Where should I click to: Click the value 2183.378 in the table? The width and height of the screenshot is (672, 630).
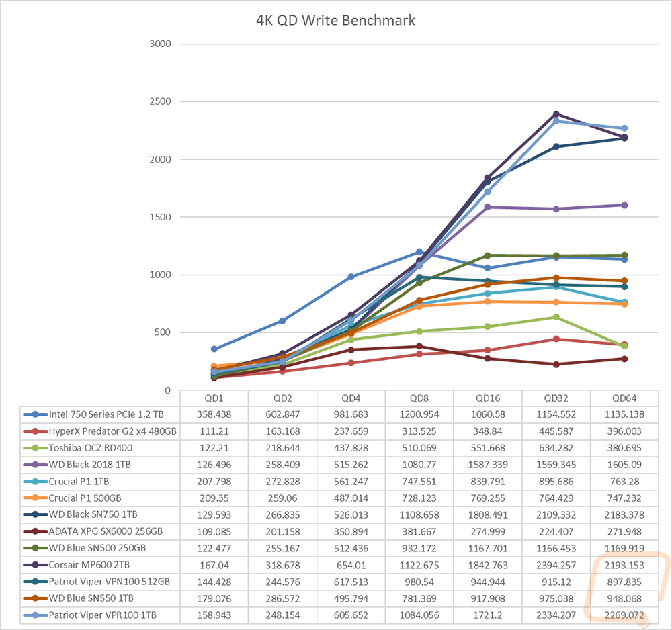tap(624, 514)
